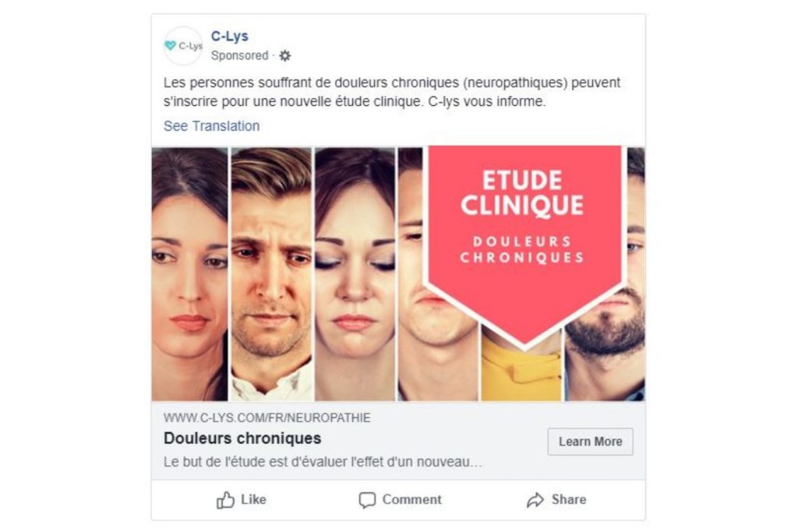Screen dimensions: 798x532
Task: Click the ad description starting Le but de l'étude
Action: pos(323,462)
